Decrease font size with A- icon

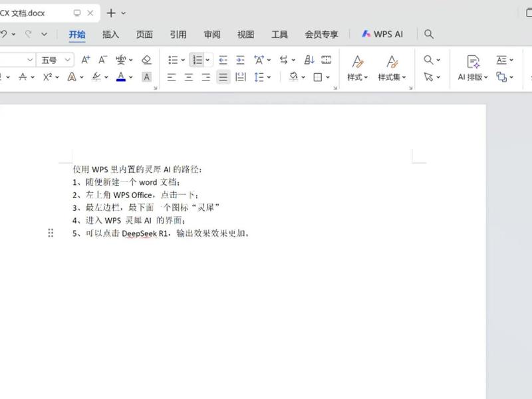click(102, 60)
